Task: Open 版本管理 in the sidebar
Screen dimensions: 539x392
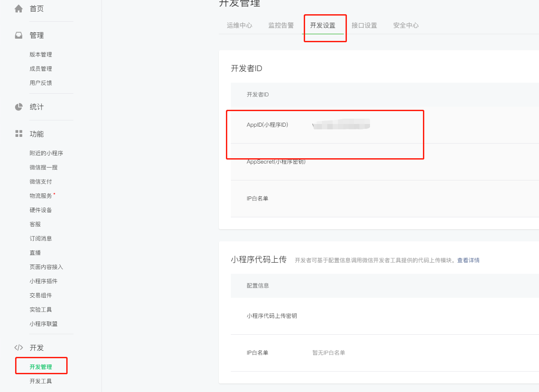Action: 41,55
